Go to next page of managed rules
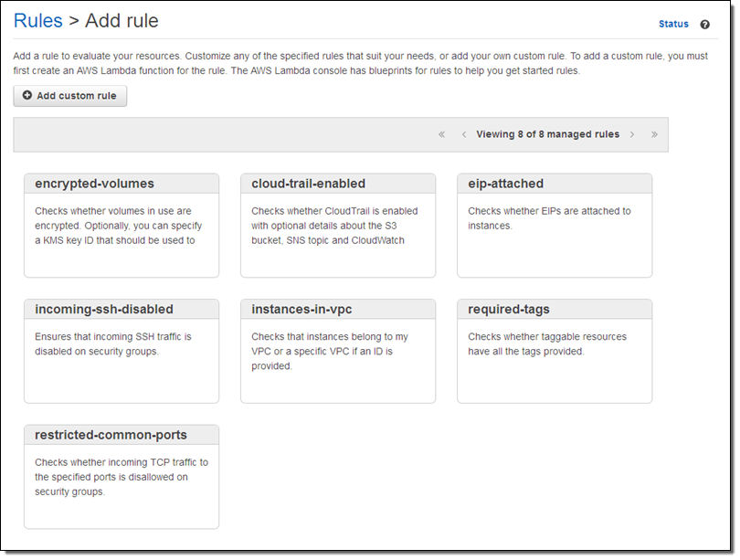This screenshot has height=560, width=740. tap(632, 134)
